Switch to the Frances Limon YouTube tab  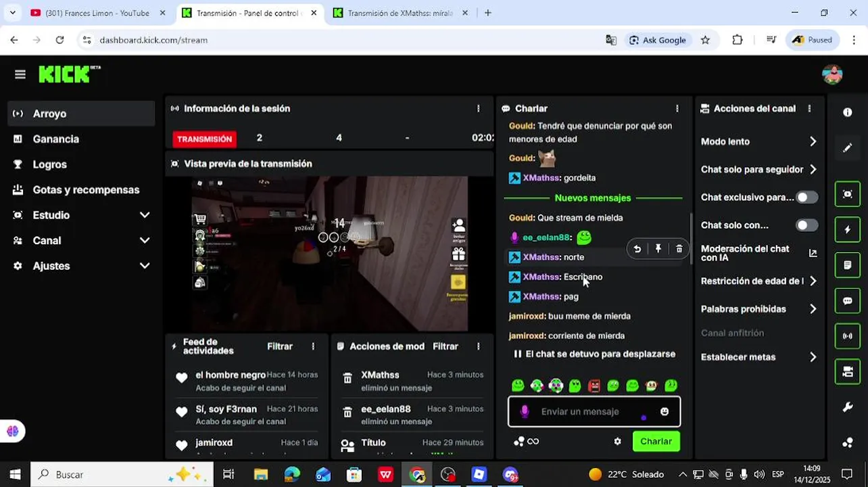tap(97, 13)
